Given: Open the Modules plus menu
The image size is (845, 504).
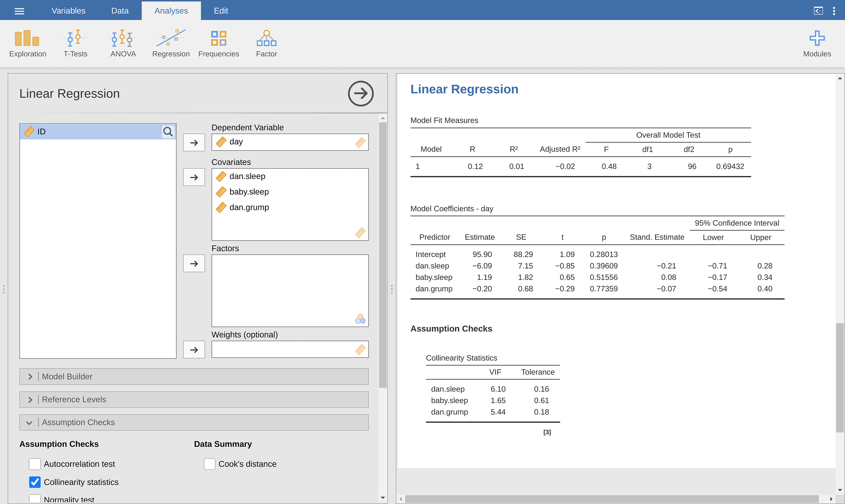Looking at the screenshot, I should 817,44.
